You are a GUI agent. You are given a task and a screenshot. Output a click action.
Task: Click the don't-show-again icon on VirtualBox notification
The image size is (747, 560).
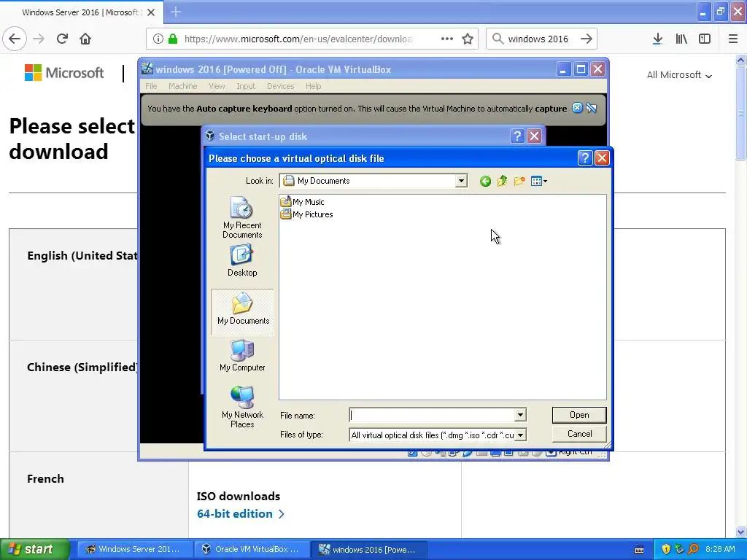click(591, 108)
